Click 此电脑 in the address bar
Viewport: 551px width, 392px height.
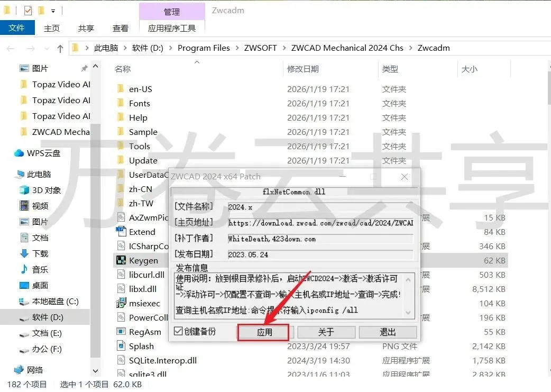click(x=106, y=48)
